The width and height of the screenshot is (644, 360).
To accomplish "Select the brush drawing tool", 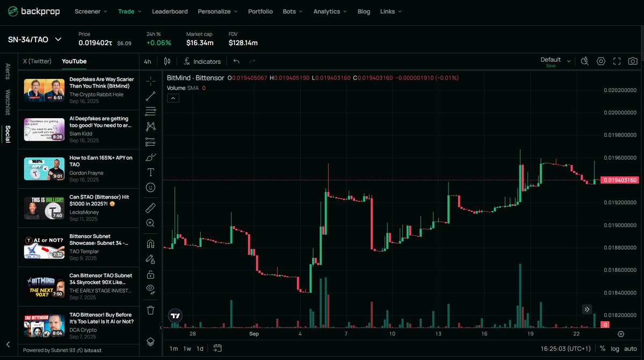I will [150, 157].
